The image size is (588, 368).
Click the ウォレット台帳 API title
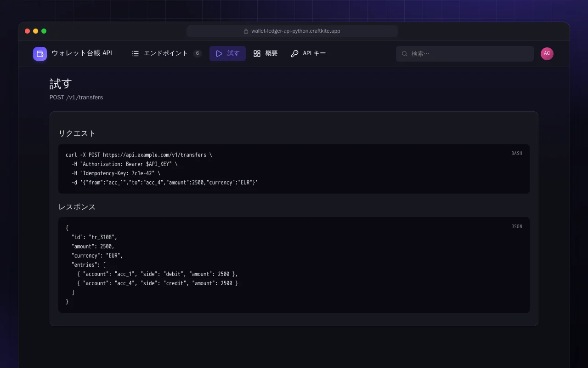point(82,53)
